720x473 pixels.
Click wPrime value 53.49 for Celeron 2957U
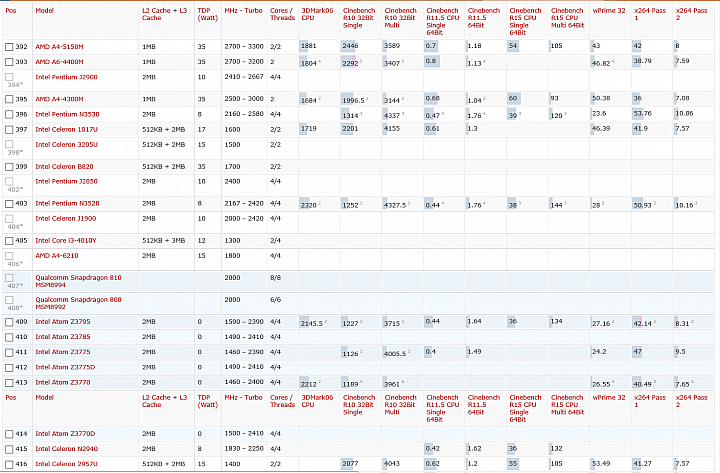coord(601,464)
